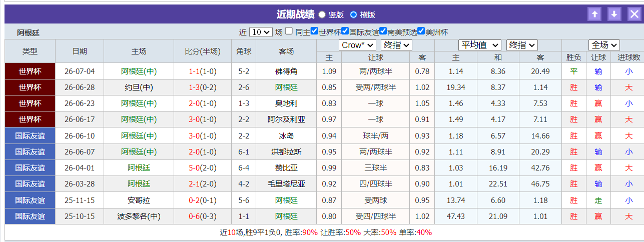The image size is (644, 242).
Task: Click the away team 毛里塔尼亚
Action: tap(286, 184)
